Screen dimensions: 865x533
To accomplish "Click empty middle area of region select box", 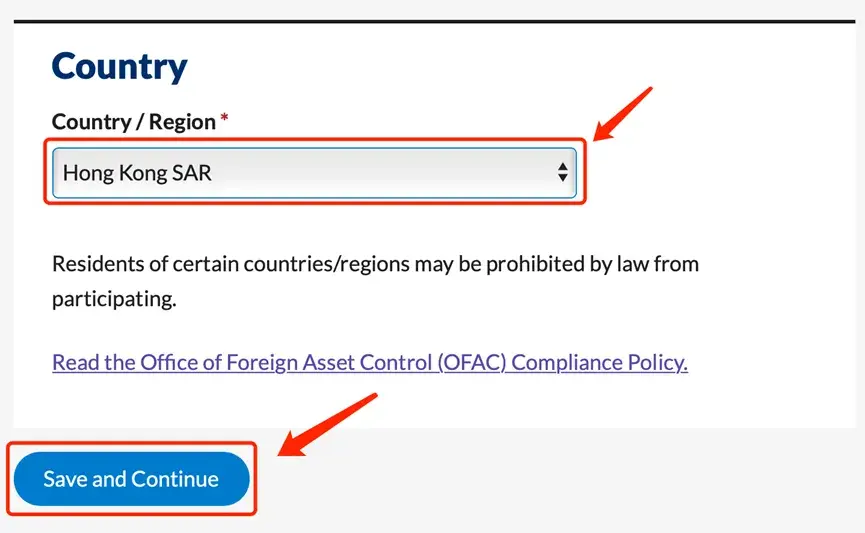I will [380, 173].
